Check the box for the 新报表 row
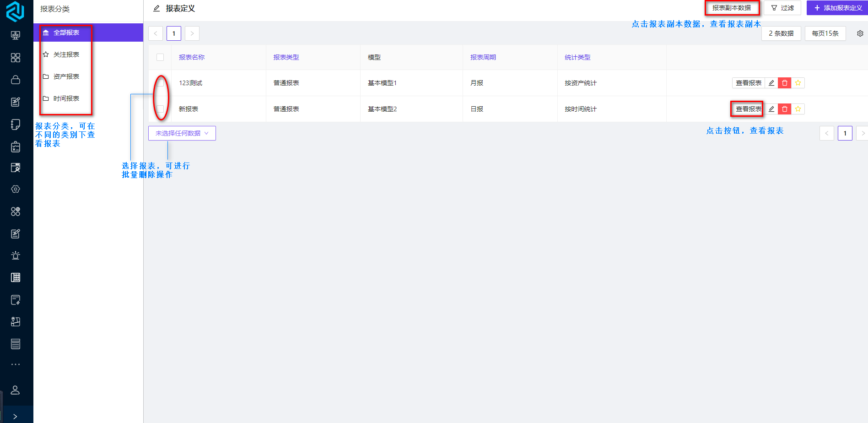This screenshot has width=868, height=423. click(x=160, y=109)
